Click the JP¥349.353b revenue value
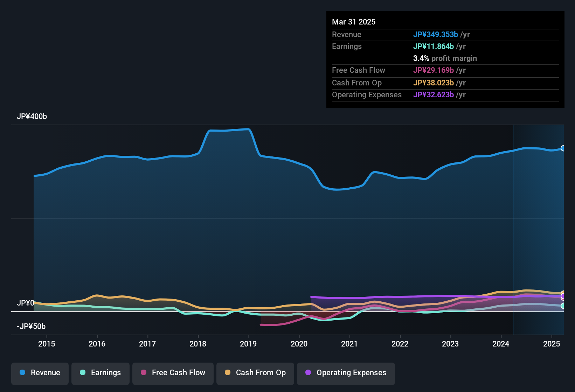The image size is (575, 392). point(436,34)
